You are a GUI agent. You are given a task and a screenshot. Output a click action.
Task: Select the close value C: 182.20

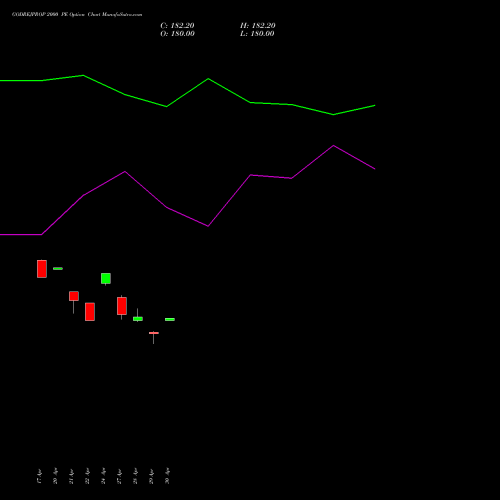[177, 26]
